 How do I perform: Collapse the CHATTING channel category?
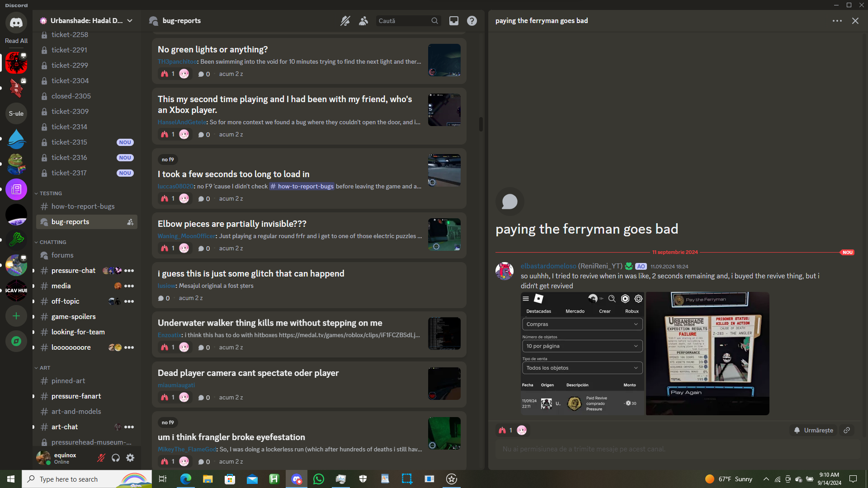[52, 242]
